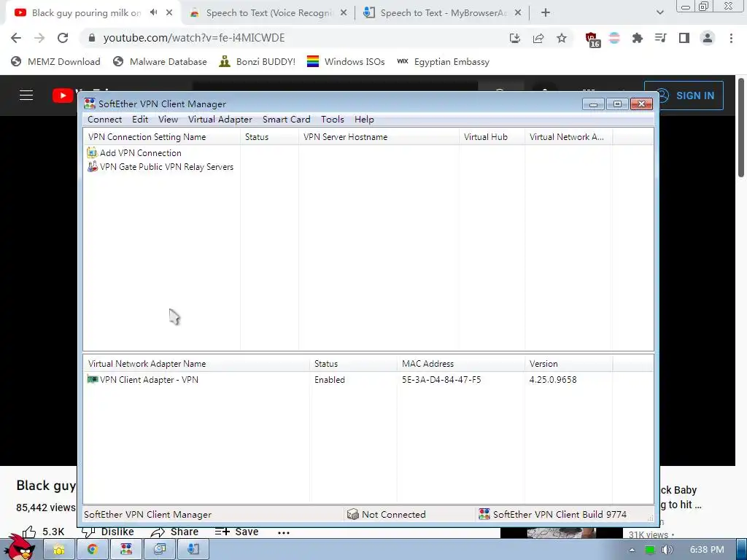Reload the YouTube page
The width and height of the screenshot is (747, 560).
tap(63, 38)
